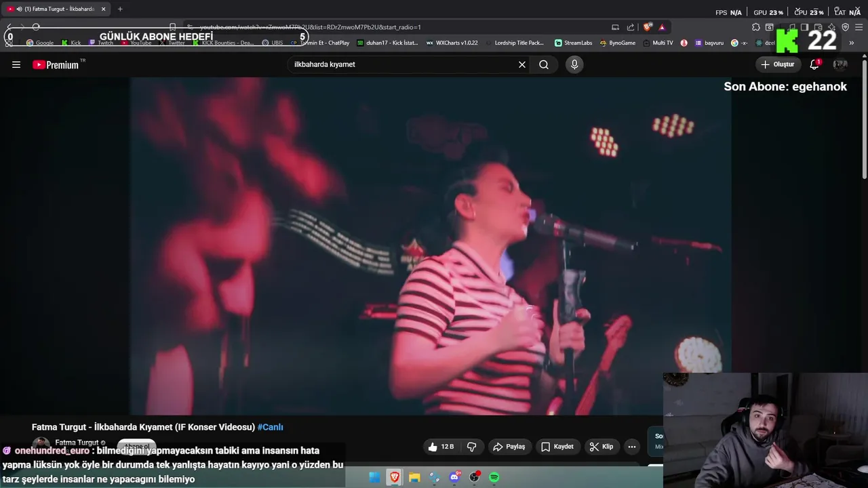Open Brave from the taskbar
Viewport: 868px width, 488px height.
coord(394,477)
